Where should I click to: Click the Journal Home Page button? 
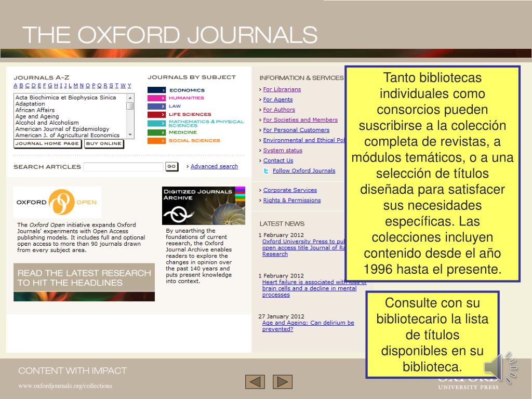pyautogui.click(x=47, y=143)
